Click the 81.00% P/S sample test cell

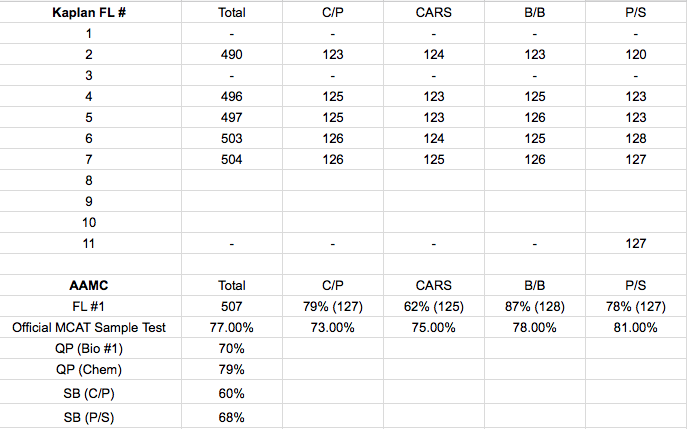(636, 327)
